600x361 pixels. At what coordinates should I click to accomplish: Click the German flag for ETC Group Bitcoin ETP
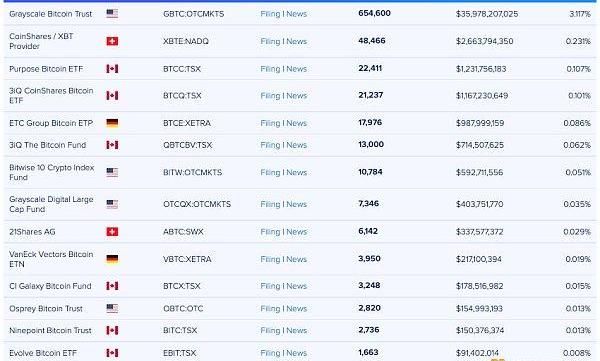[x=112, y=123]
